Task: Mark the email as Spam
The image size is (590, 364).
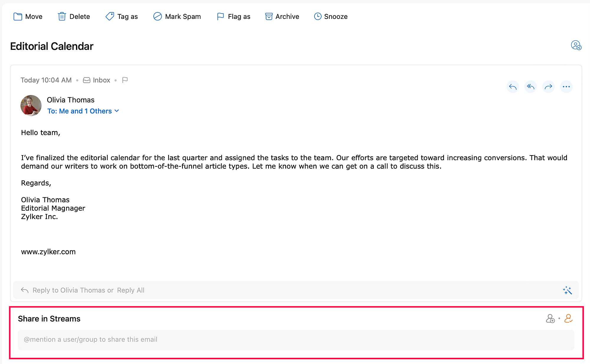Action: 177,17
